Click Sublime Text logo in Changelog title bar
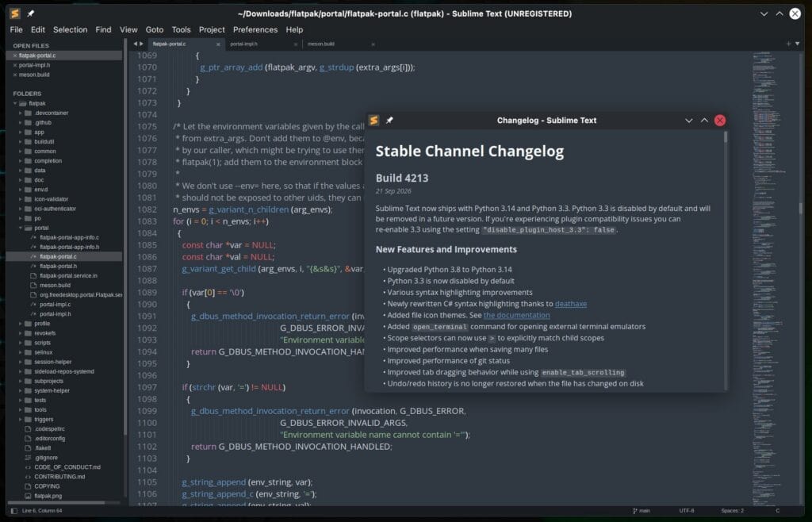 coord(374,120)
